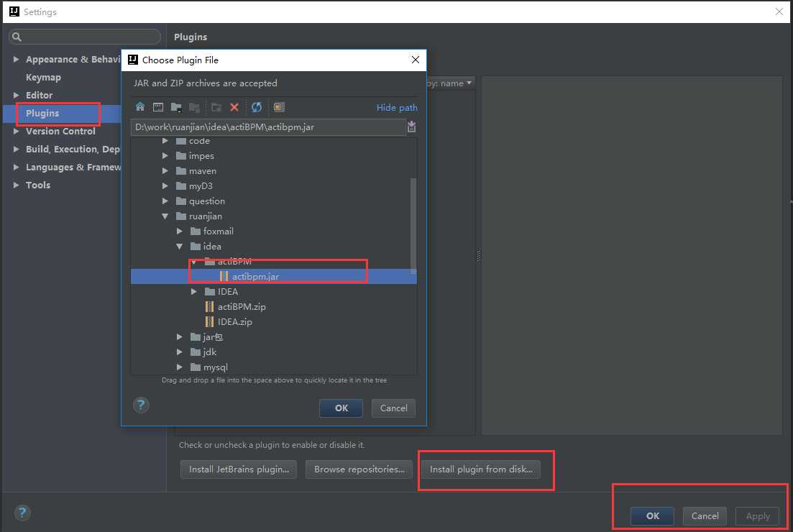Select Version Control settings category
The width and height of the screenshot is (793, 532).
tap(60, 131)
